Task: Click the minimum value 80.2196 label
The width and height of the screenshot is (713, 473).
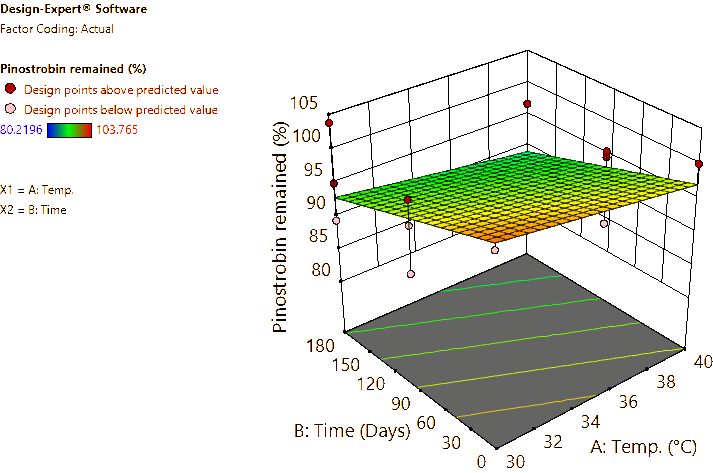Action: pyautogui.click(x=21, y=130)
